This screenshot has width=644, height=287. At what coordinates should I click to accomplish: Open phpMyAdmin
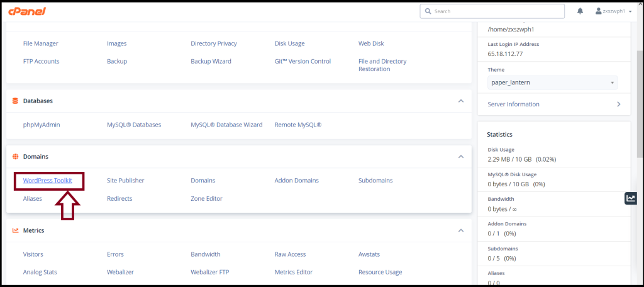tap(42, 125)
